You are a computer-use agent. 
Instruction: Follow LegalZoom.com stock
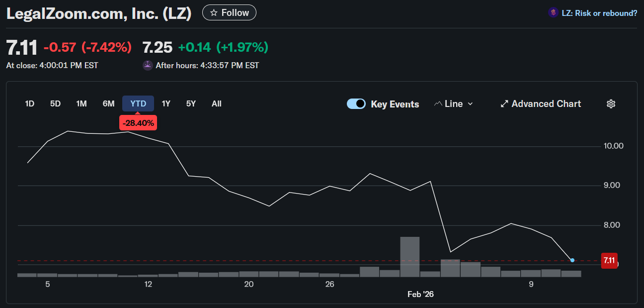click(x=229, y=12)
